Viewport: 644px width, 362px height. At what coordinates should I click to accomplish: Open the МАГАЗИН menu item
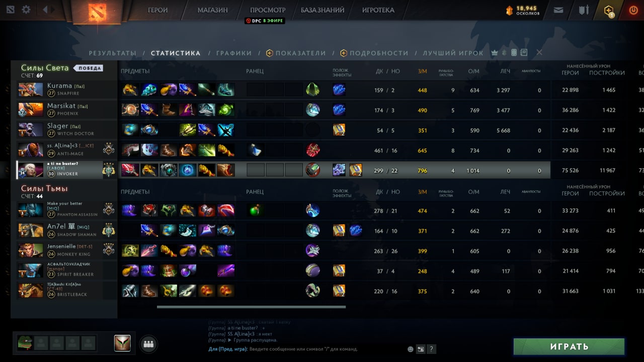(212, 10)
